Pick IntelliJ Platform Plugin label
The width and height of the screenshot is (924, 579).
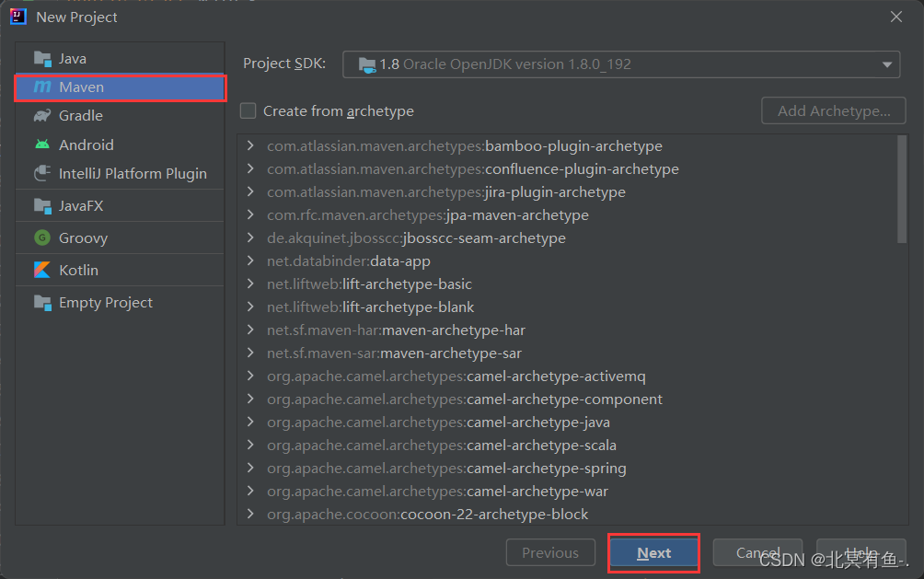point(133,173)
